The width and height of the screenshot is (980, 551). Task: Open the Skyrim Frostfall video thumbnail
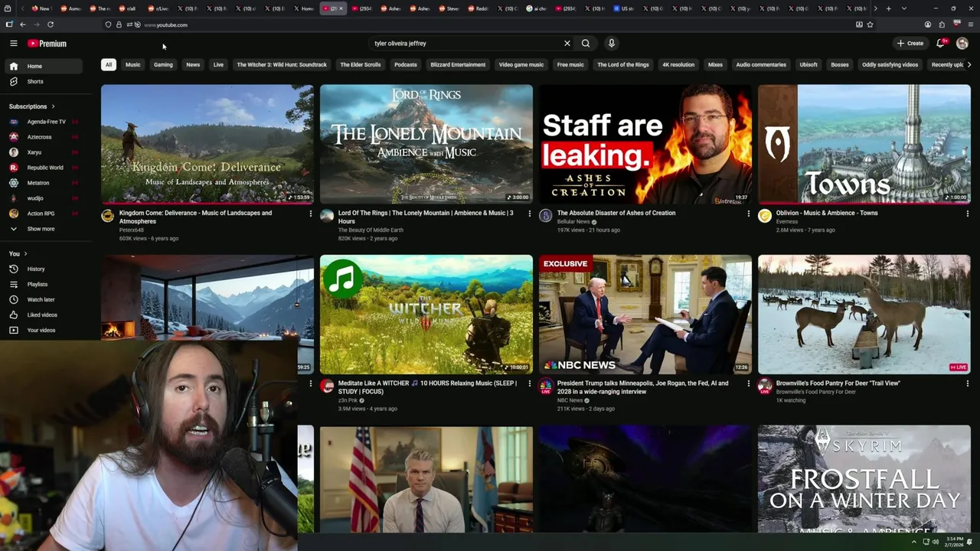(864, 479)
